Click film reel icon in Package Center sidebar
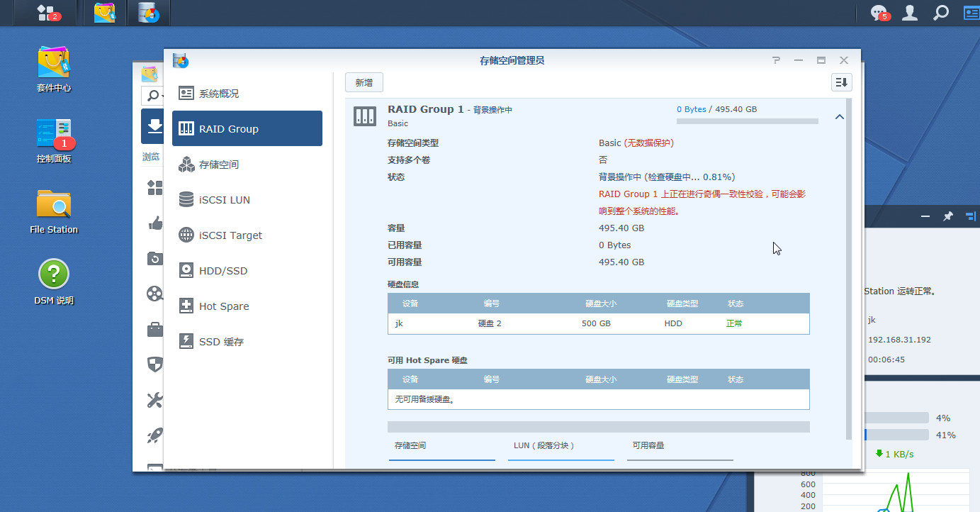 coord(155,293)
